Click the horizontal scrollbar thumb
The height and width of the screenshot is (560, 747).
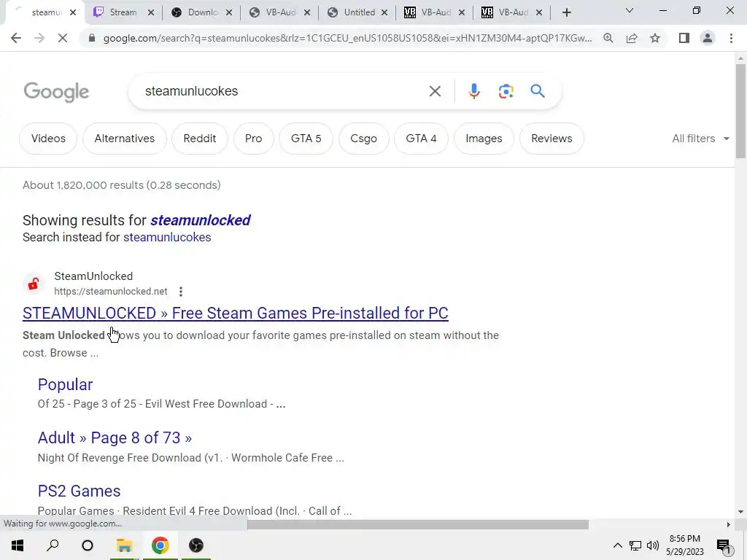(x=418, y=524)
